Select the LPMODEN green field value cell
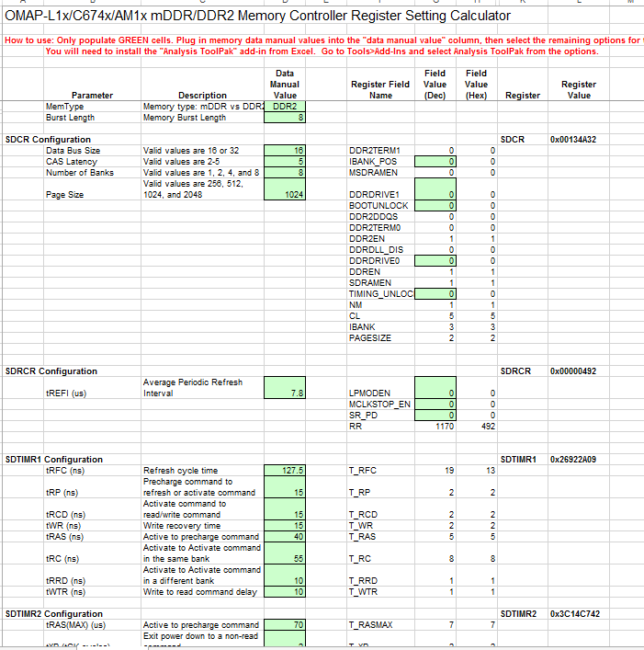Viewport: 644px width, 650px height. pos(435,388)
